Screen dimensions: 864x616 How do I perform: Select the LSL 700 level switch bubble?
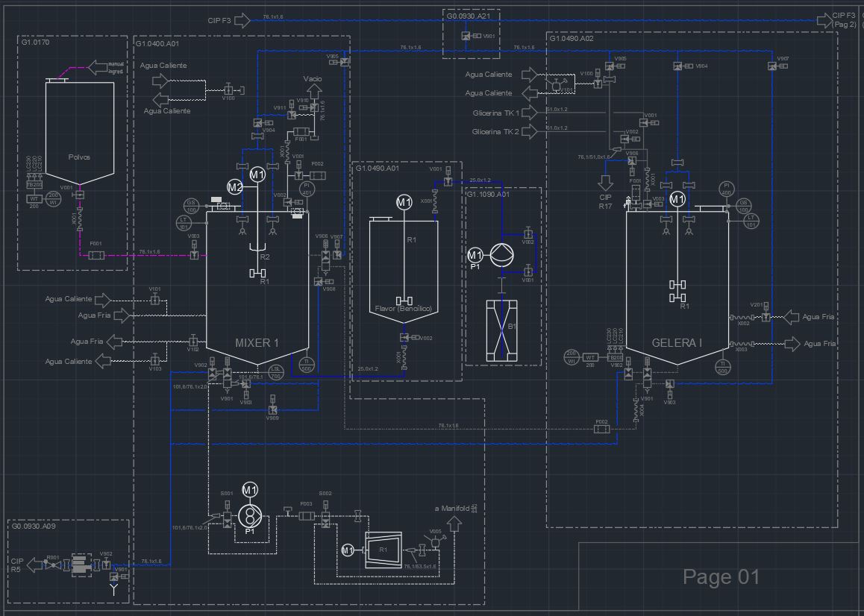276,371
